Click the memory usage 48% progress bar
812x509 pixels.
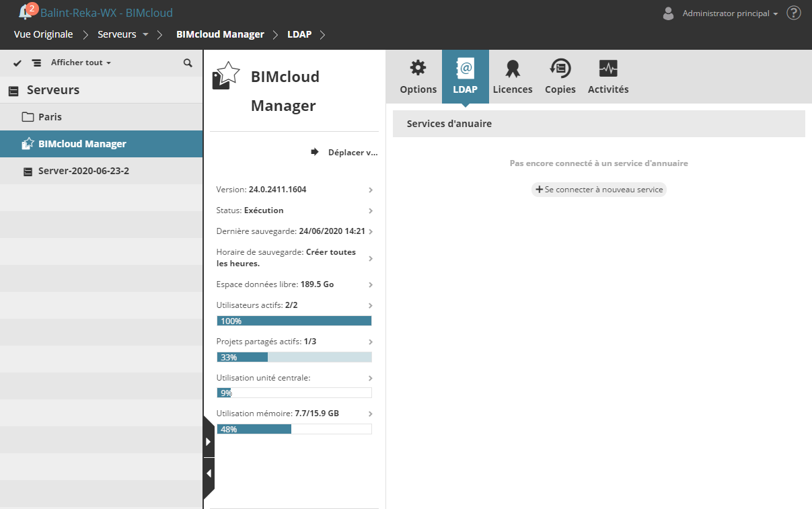coord(294,429)
